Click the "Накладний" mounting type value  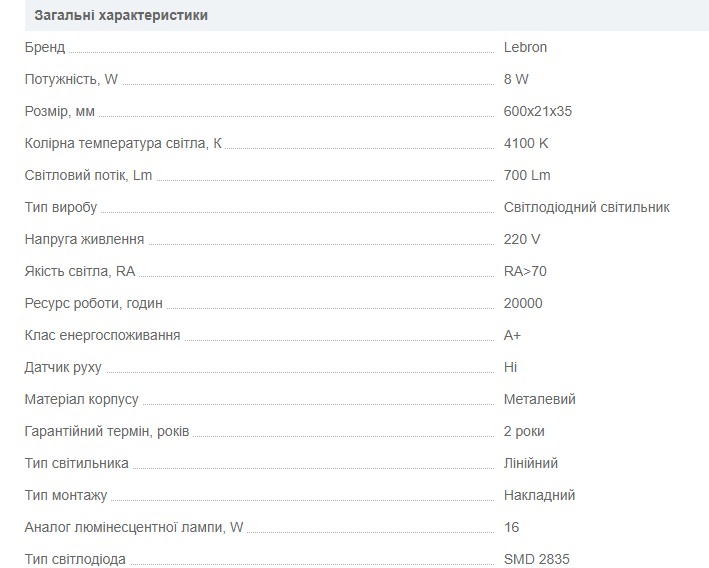click(539, 495)
